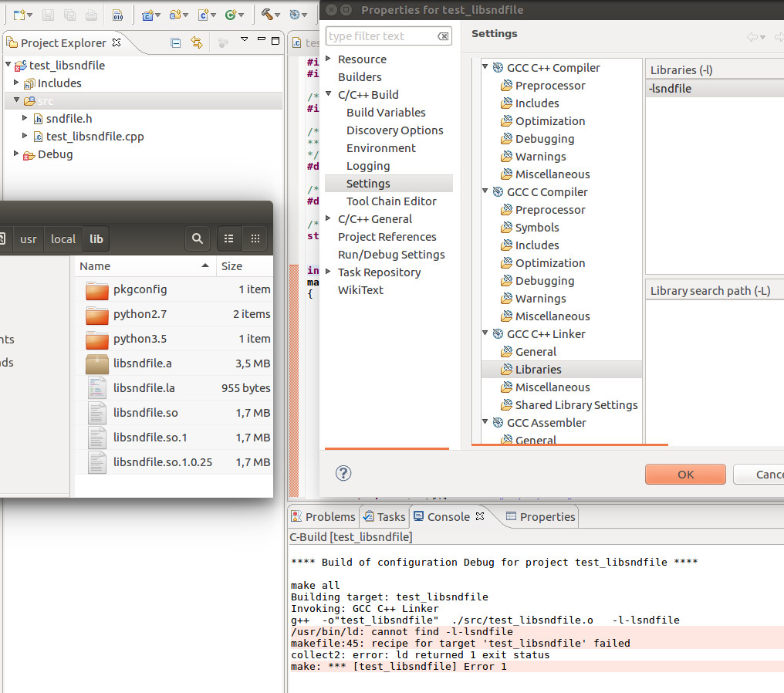
Task: Switch file manager to list view
Action: point(229,239)
